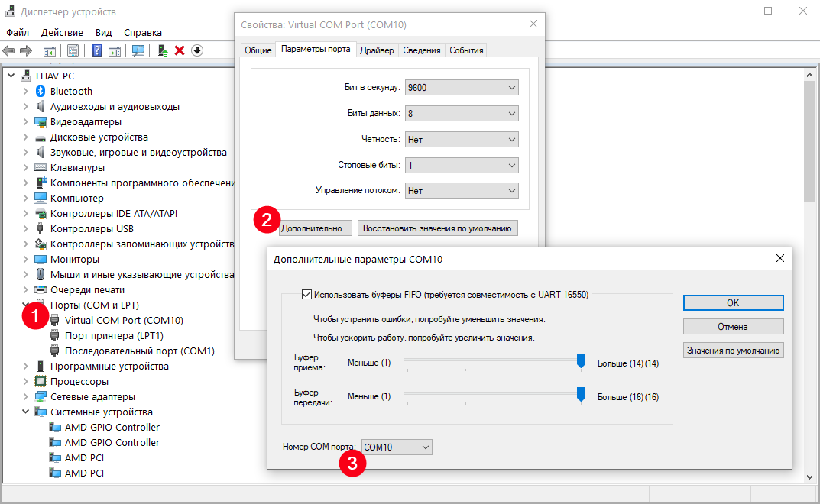Switch to the Драйвер tab
Screen dimensions: 820x504
[377, 50]
